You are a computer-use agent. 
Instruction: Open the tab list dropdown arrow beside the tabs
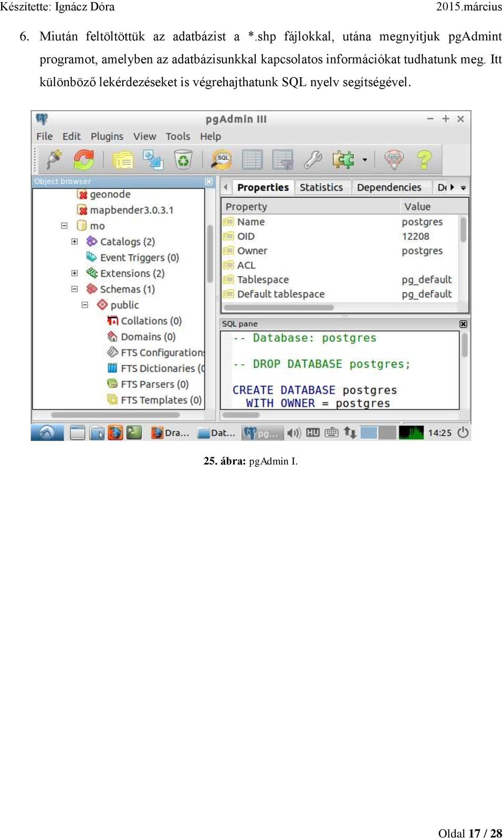coord(463,187)
